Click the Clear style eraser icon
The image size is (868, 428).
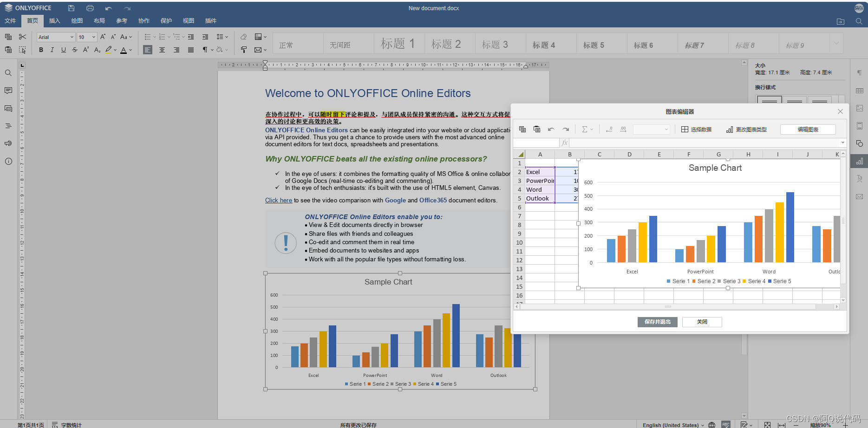[x=243, y=37]
